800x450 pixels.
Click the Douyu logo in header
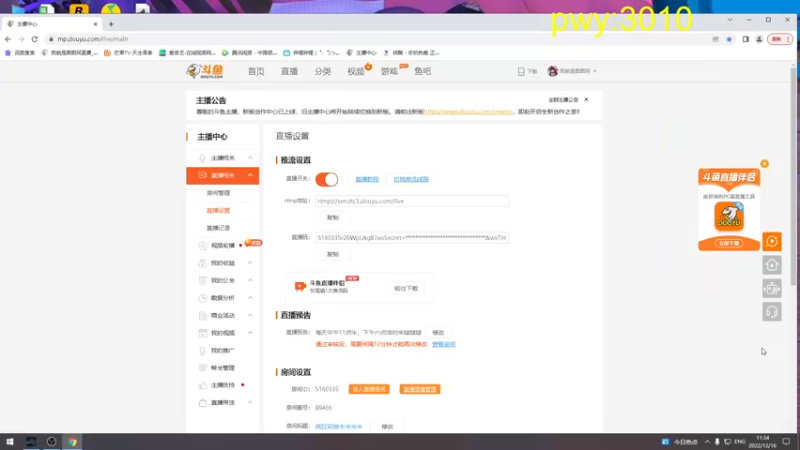[x=205, y=71]
